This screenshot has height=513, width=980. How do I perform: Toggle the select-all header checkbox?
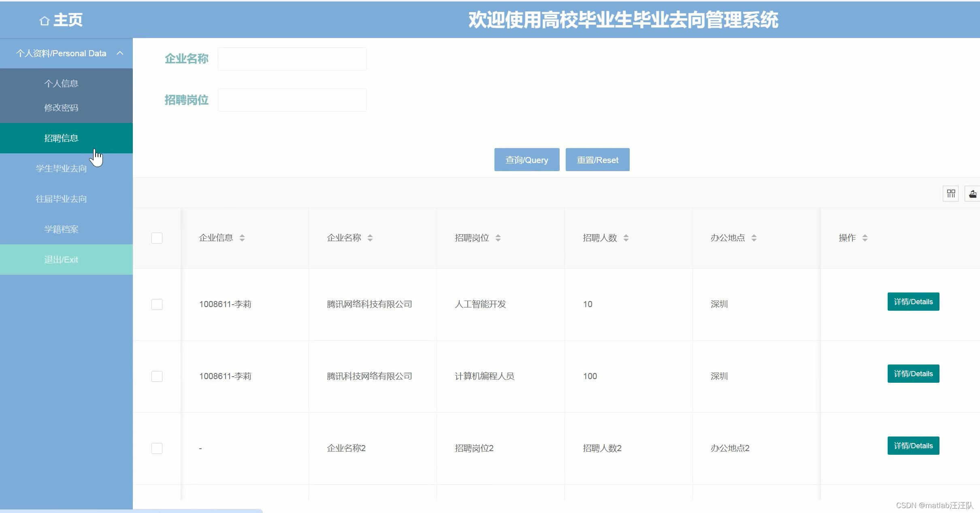pos(157,238)
